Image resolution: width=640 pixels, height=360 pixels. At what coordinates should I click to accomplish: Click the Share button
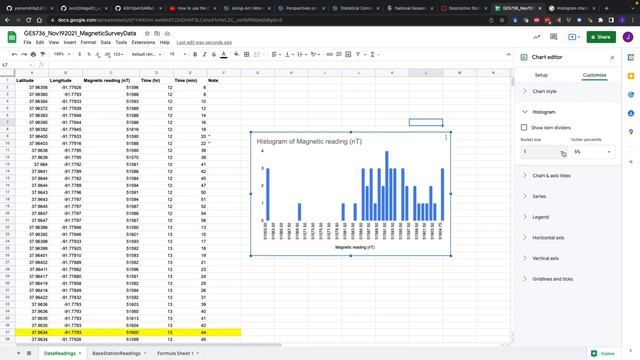(601, 37)
